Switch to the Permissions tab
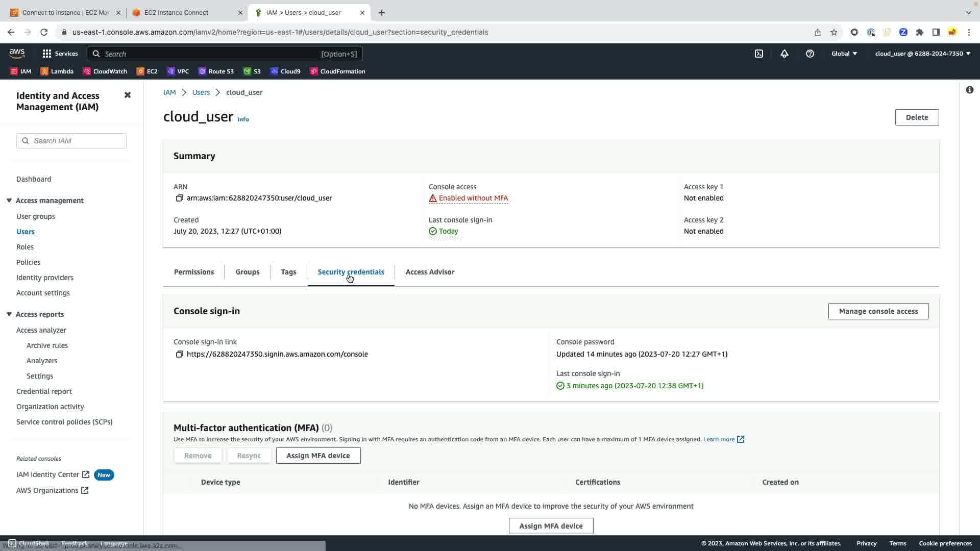The width and height of the screenshot is (980, 551). pos(194,272)
